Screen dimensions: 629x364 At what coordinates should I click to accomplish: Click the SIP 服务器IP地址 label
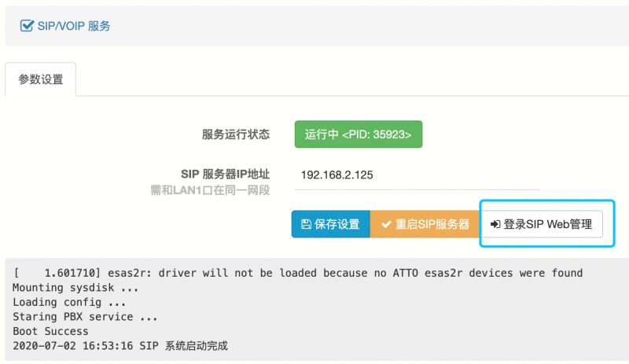click(225, 174)
